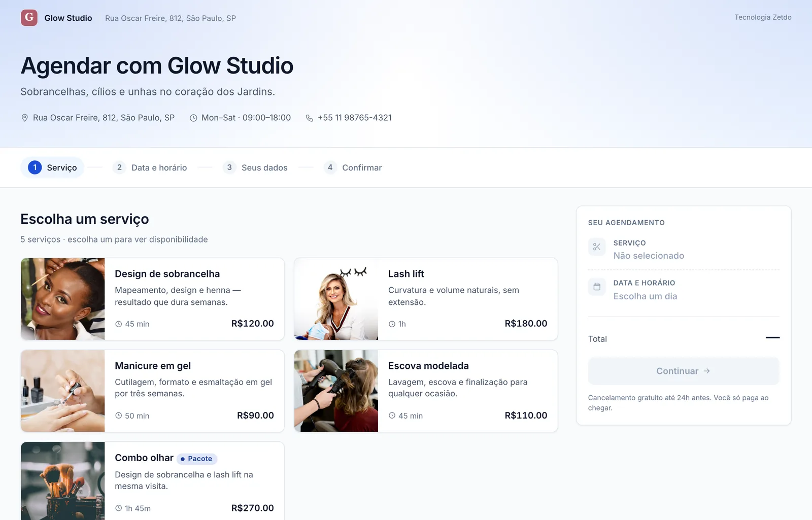Image resolution: width=812 pixels, height=520 pixels.
Task: Call the number +55 11 98765-4321
Action: pyautogui.click(x=355, y=118)
